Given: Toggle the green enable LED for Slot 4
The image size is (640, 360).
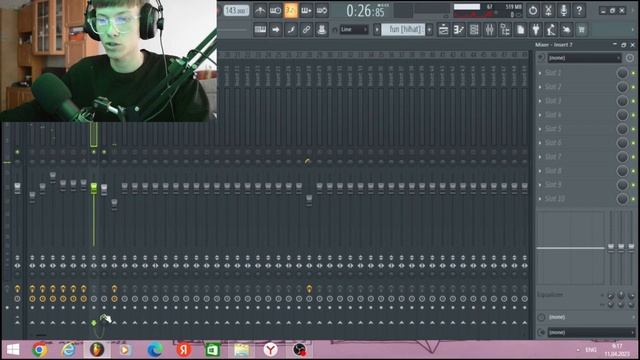Looking at the screenshot, I should [633, 115].
